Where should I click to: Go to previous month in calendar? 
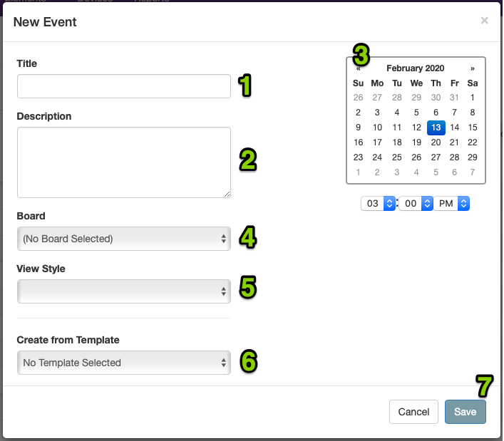click(358, 68)
